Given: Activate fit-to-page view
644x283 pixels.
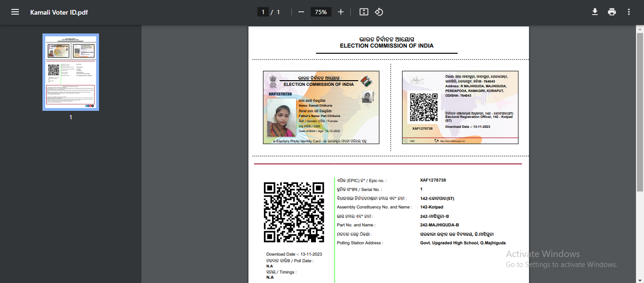Looking at the screenshot, I should (x=363, y=11).
